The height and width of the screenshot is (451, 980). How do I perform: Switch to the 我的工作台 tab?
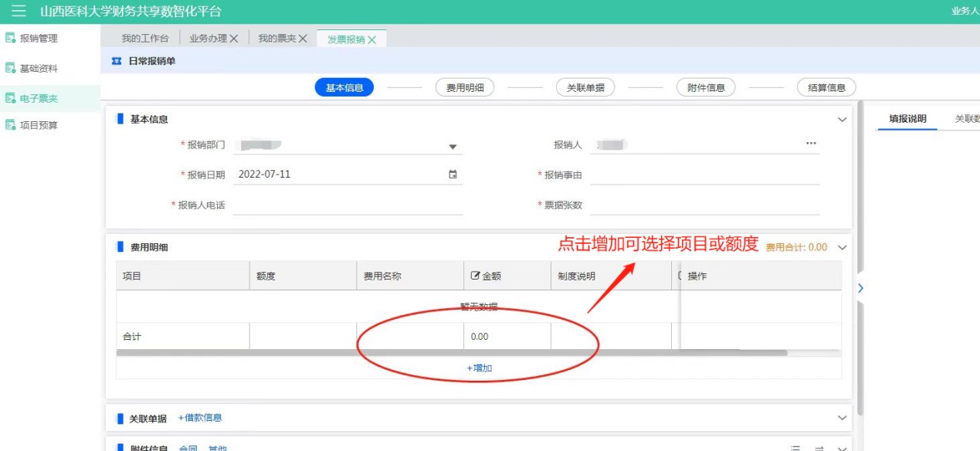click(144, 39)
